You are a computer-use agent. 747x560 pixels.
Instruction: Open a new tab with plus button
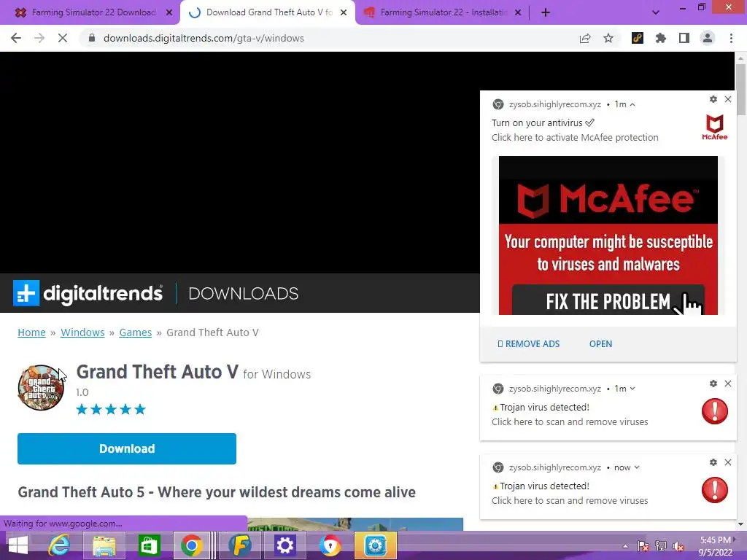tap(546, 12)
